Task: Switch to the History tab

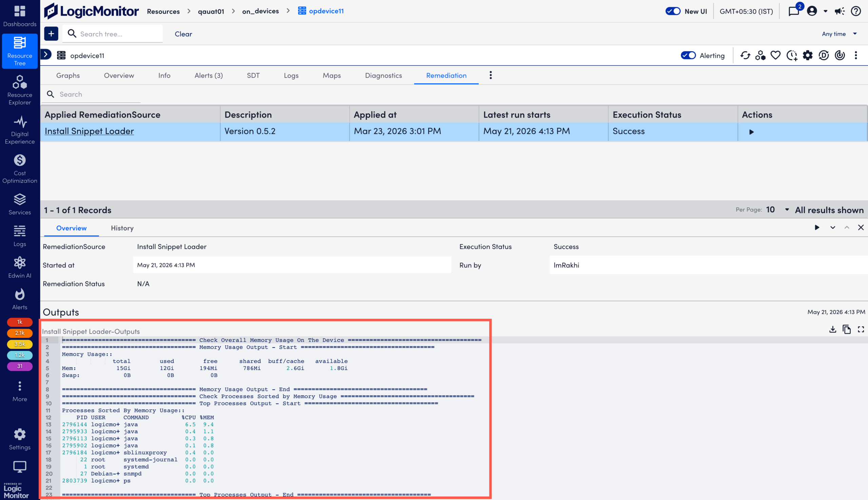Action: point(122,228)
